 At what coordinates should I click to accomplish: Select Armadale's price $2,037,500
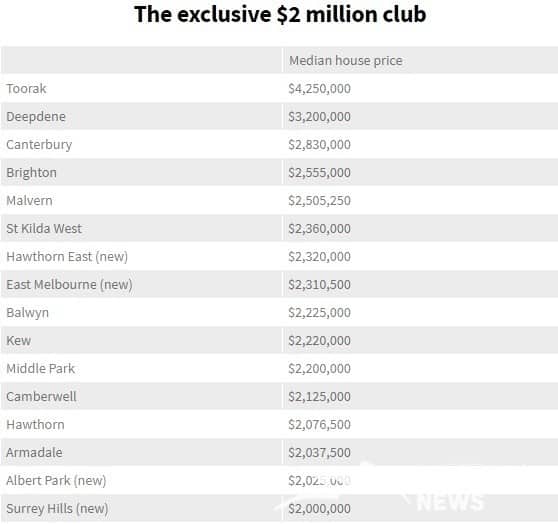coord(320,452)
